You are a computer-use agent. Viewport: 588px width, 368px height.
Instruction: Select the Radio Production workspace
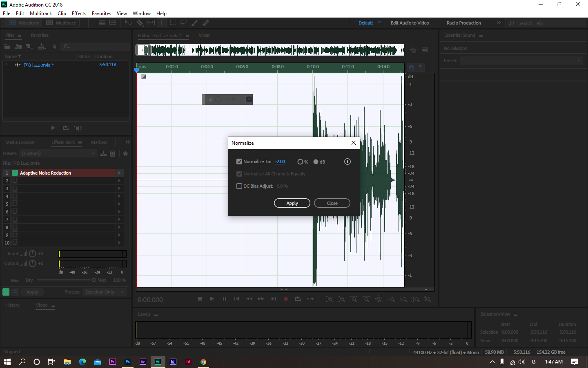pyautogui.click(x=464, y=23)
